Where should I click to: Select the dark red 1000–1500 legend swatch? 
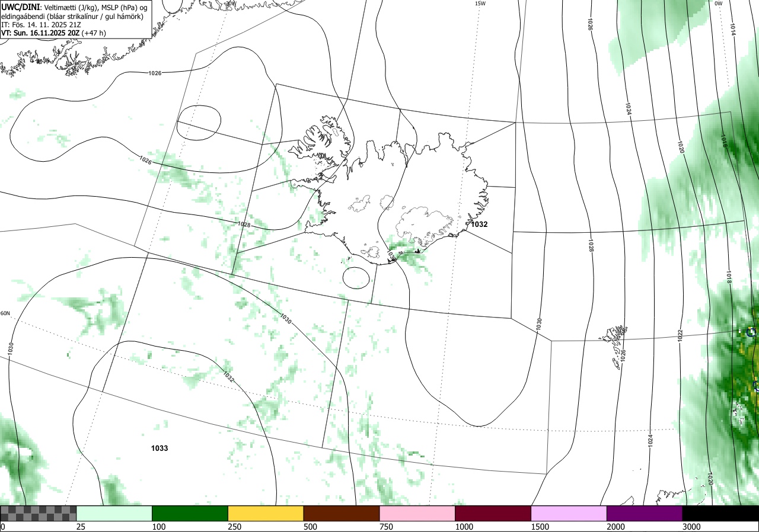pyautogui.click(x=493, y=513)
